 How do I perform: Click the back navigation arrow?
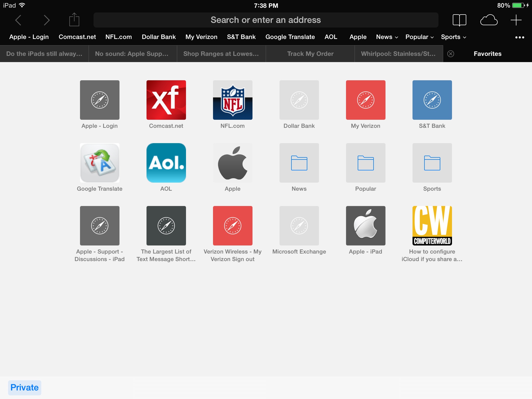(18, 20)
